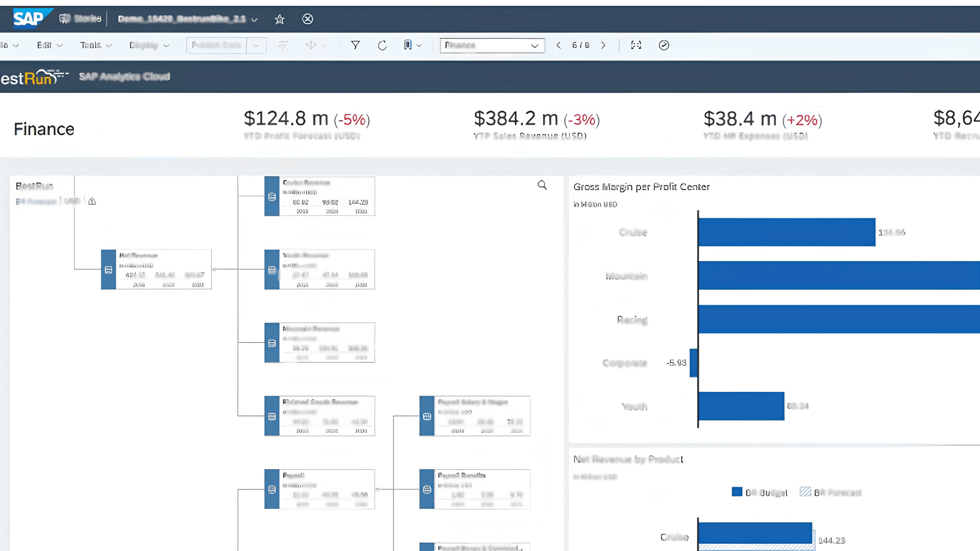Select the Cruise bar in Gross Margin chart
Screen dimensions: 980x551
786,232
